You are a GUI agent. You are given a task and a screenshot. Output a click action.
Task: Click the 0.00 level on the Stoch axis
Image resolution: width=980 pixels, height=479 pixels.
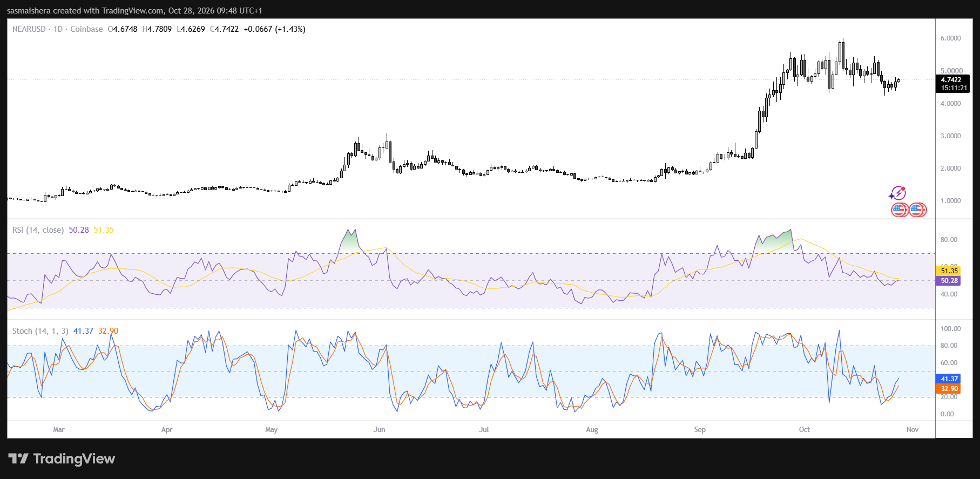(x=947, y=414)
